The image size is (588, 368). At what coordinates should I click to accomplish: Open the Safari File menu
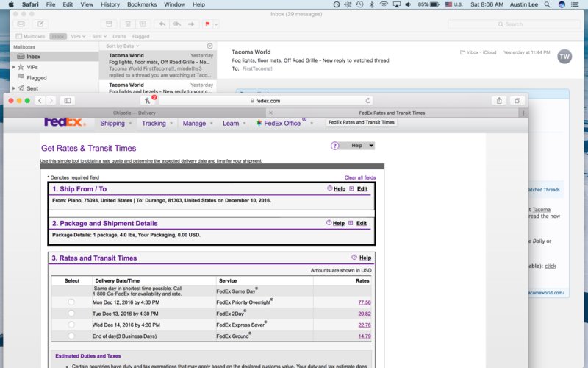[50, 4]
